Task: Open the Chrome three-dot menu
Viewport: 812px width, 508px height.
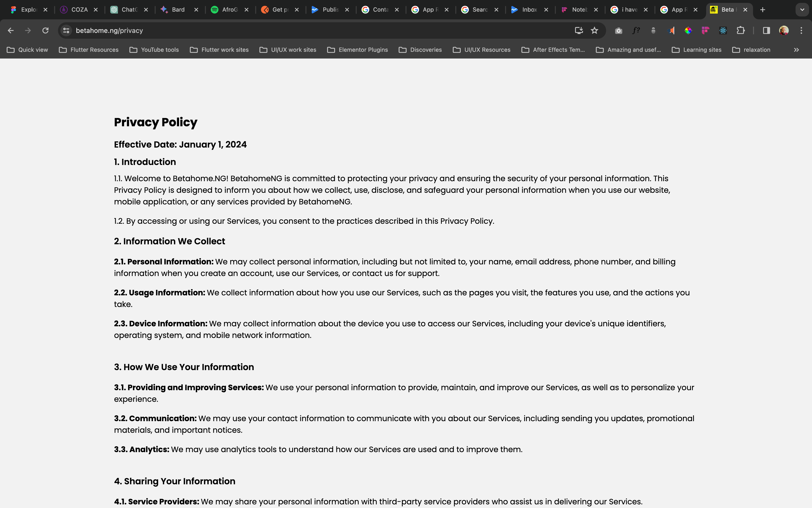Action: [x=801, y=30]
